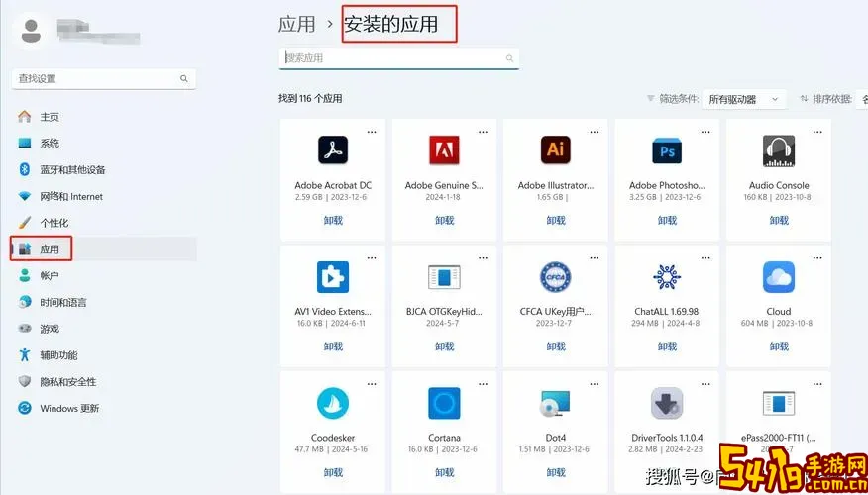
Task: Click 卸载 for ChatALL 1.69.98
Action: [667, 346]
